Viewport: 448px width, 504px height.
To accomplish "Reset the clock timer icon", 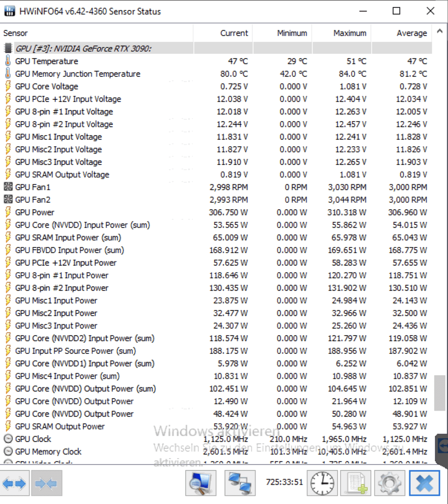I will pyautogui.click(x=323, y=483).
